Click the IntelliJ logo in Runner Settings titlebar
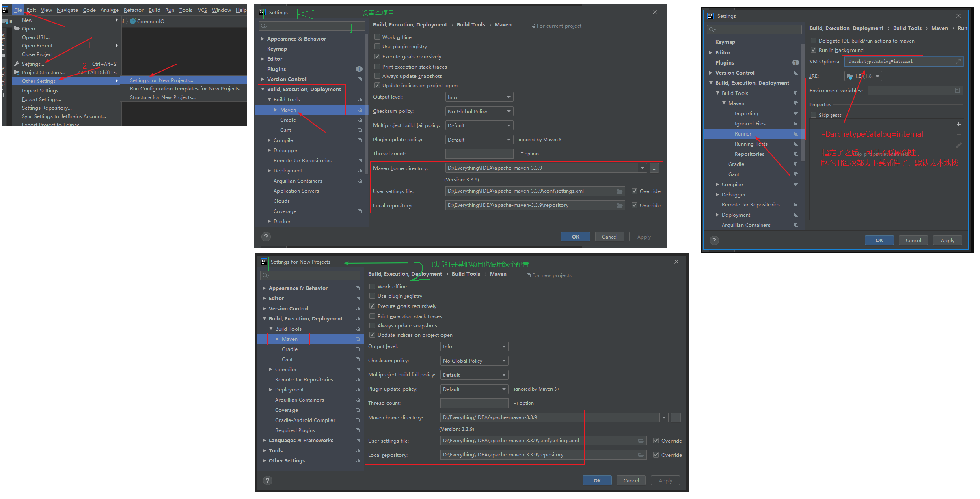The image size is (980, 499). click(710, 16)
